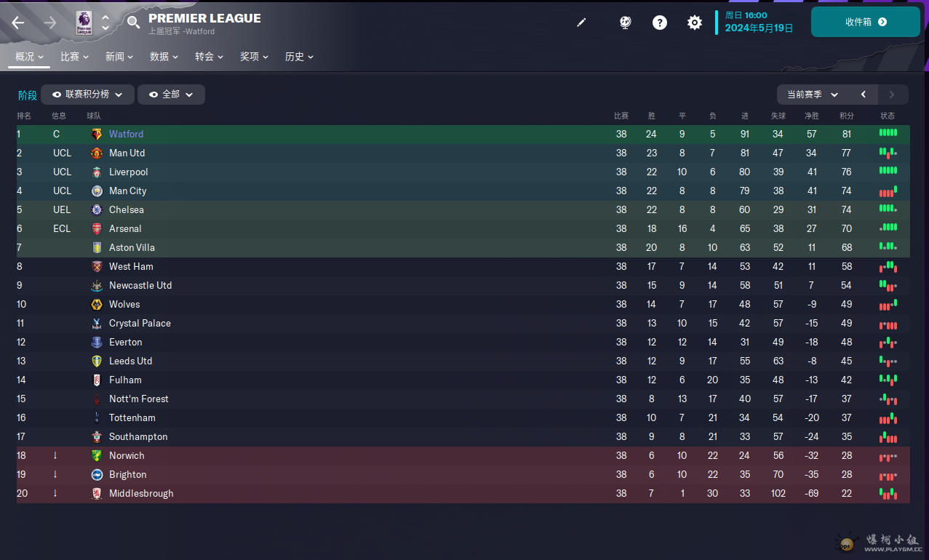
Task: Toggle the 联赛积分榜 eye view selector
Action: click(87, 95)
